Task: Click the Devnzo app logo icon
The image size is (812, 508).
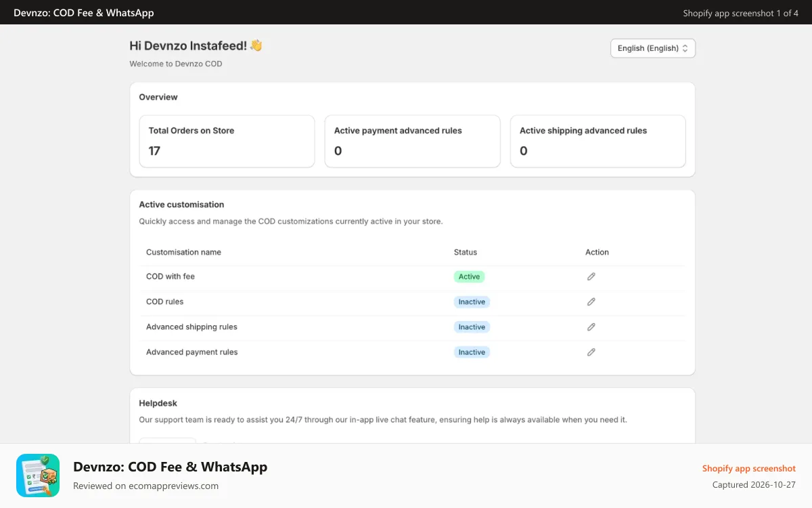Action: point(38,475)
